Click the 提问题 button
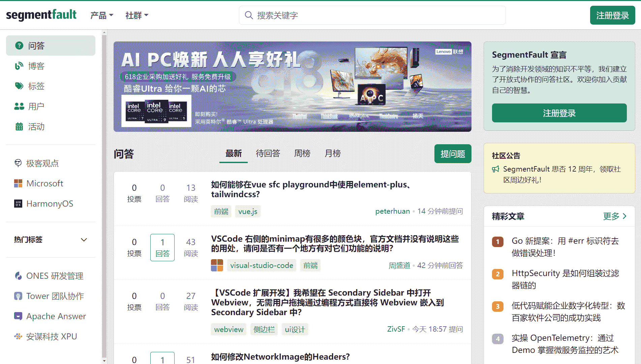Viewport: 641px width, 364px height. (453, 154)
